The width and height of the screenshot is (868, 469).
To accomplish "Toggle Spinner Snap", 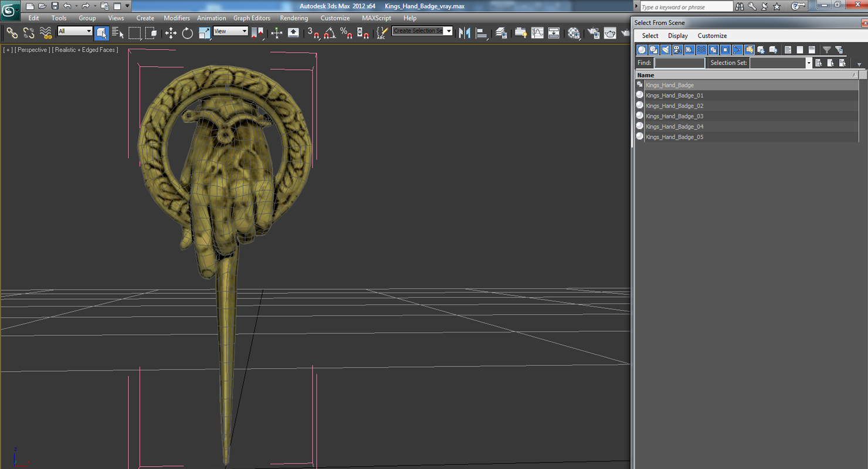I will click(363, 33).
